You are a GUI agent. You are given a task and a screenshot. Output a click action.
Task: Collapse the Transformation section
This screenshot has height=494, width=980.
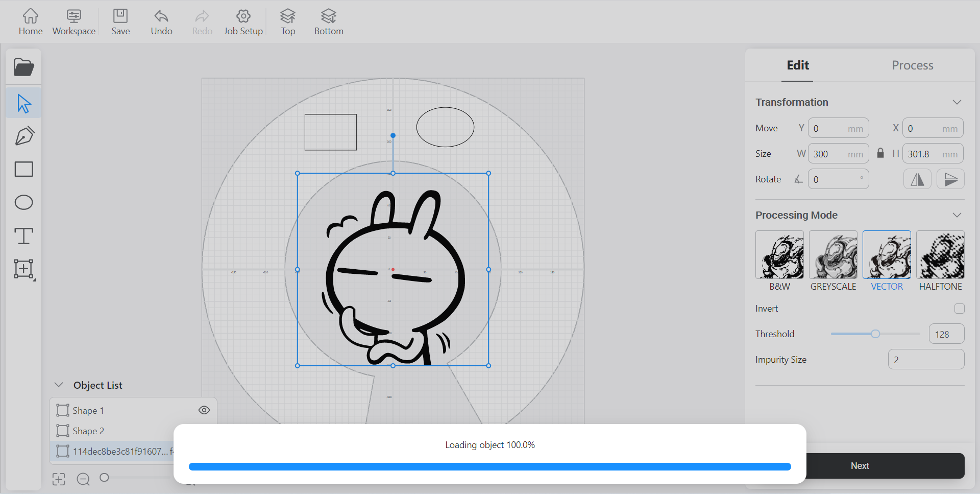(x=957, y=102)
